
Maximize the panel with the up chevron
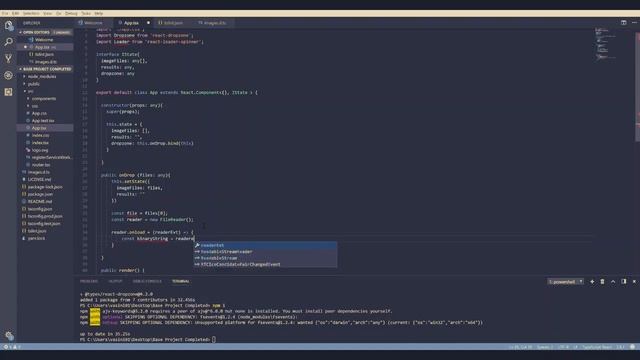pyautogui.click(x=613, y=282)
